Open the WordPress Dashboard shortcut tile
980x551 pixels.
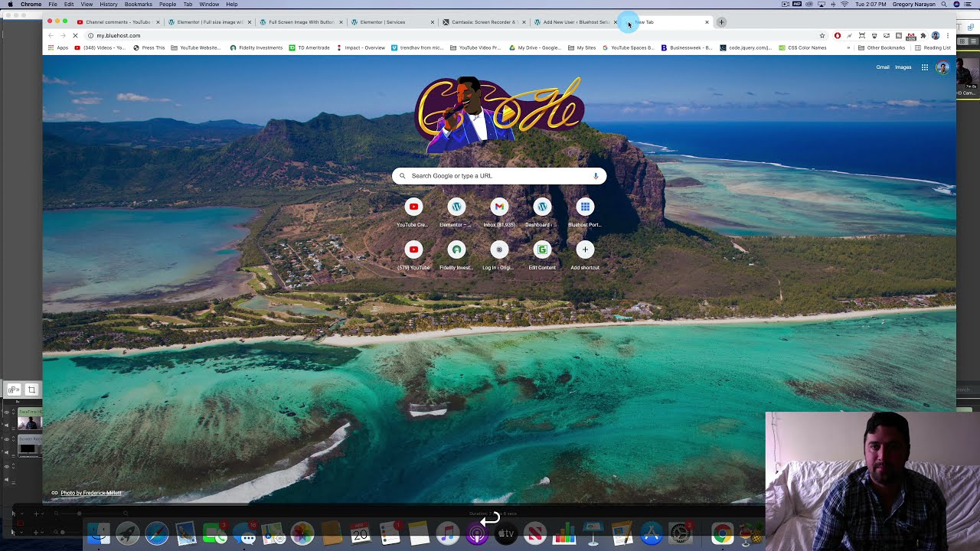[x=542, y=207]
